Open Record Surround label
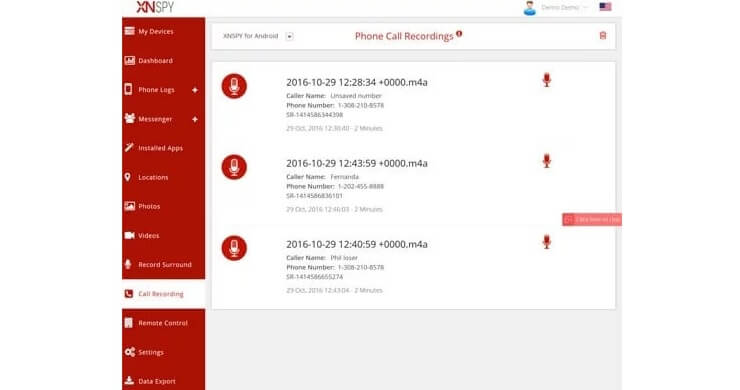740x390 pixels. click(165, 265)
